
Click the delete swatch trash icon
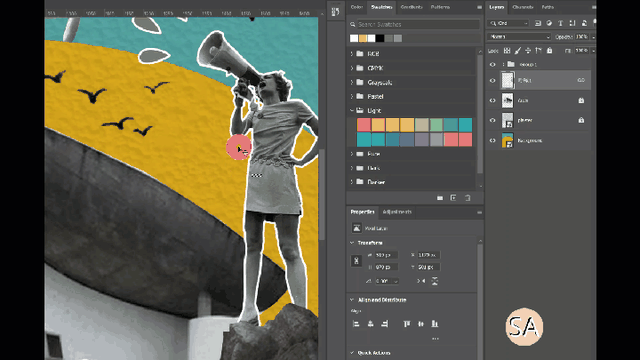click(x=467, y=198)
